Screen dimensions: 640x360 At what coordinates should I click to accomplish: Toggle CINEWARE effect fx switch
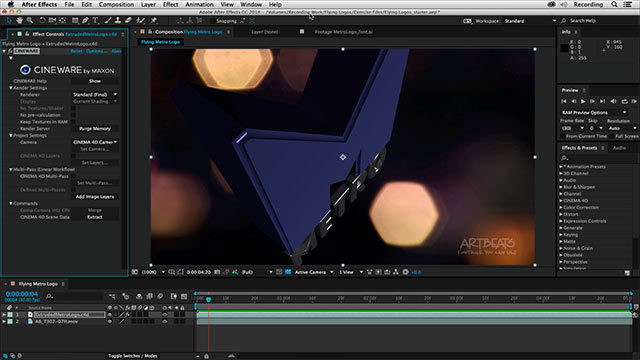pyautogui.click(x=10, y=51)
